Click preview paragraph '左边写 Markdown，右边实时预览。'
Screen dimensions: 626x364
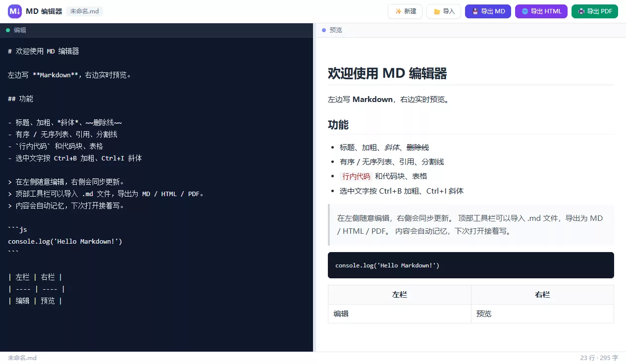[388, 99]
